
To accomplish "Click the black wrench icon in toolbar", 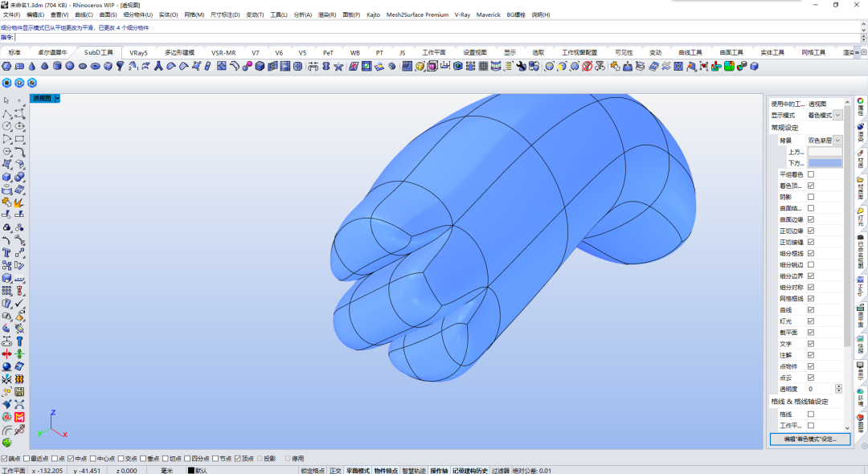I will (521, 67).
